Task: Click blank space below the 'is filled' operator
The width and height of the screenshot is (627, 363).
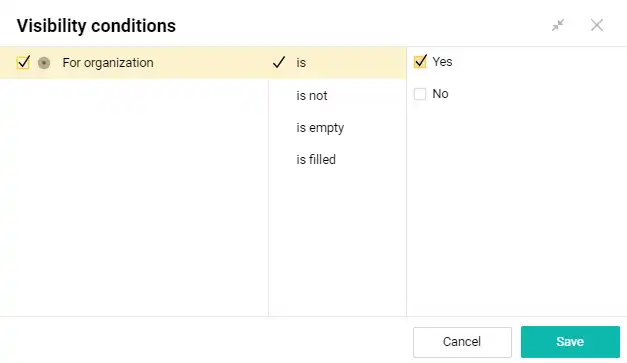Action: (337, 240)
